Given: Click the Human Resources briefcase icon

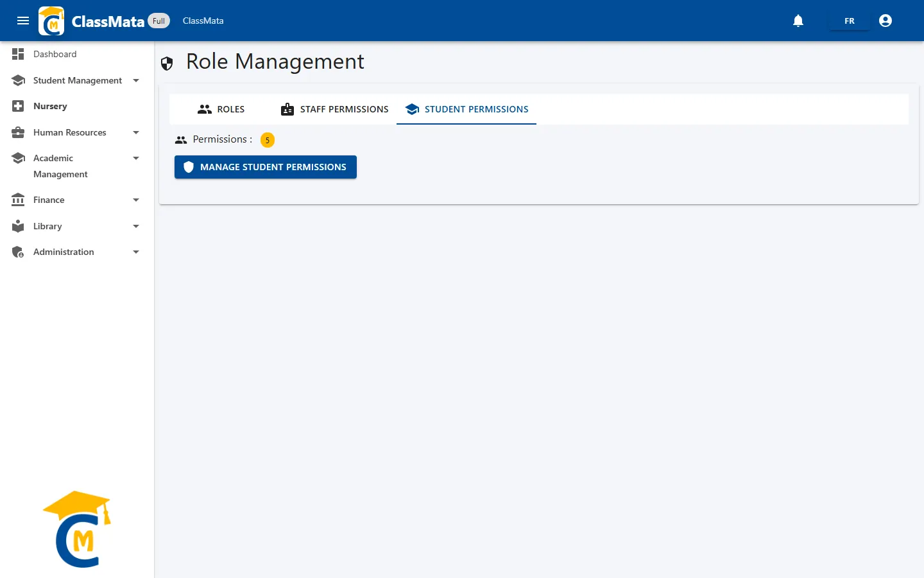Looking at the screenshot, I should click(18, 132).
